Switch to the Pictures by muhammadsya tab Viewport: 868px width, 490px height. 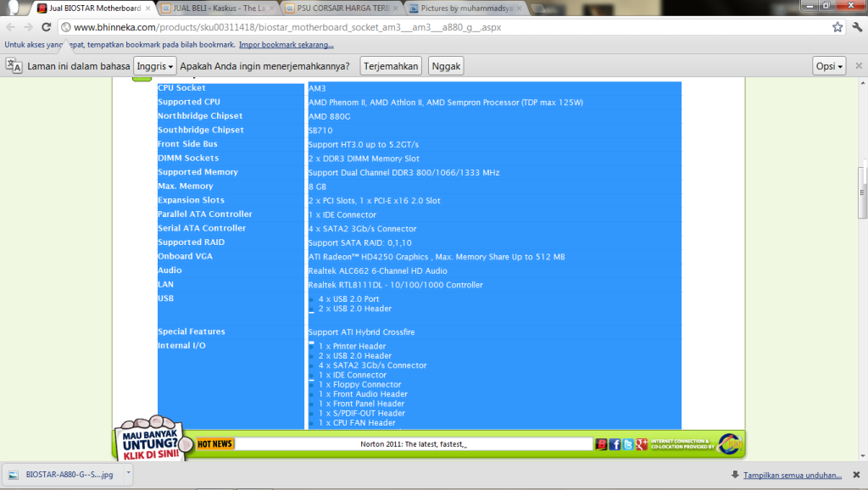pyautogui.click(x=466, y=8)
